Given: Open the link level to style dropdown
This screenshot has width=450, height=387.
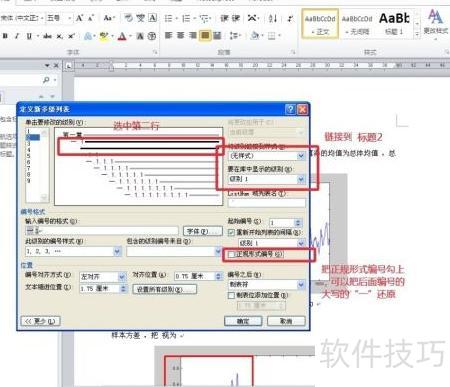Looking at the screenshot, I should (301, 156).
